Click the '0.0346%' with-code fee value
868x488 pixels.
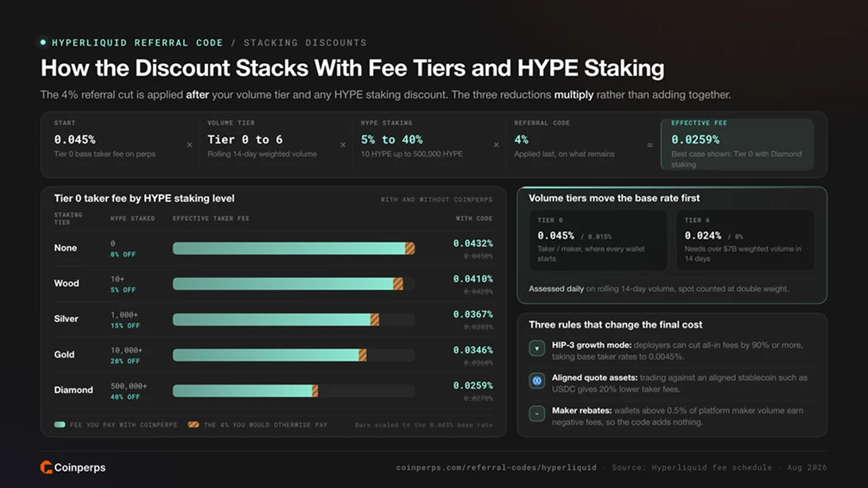pyautogui.click(x=472, y=350)
